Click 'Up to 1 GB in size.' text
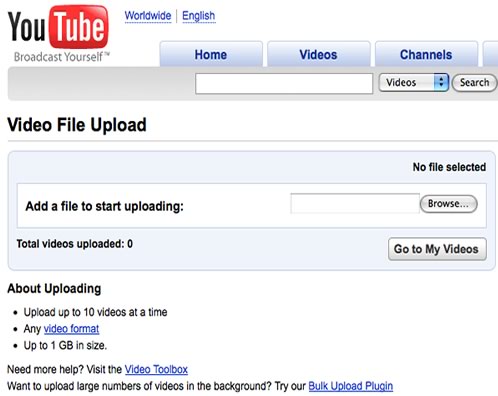498x396 pixels. [x=65, y=345]
